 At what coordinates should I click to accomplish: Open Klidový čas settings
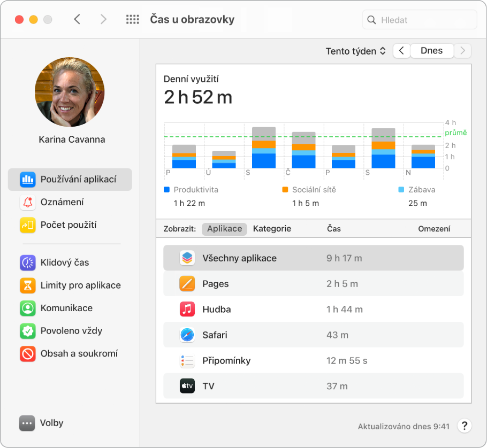64,262
